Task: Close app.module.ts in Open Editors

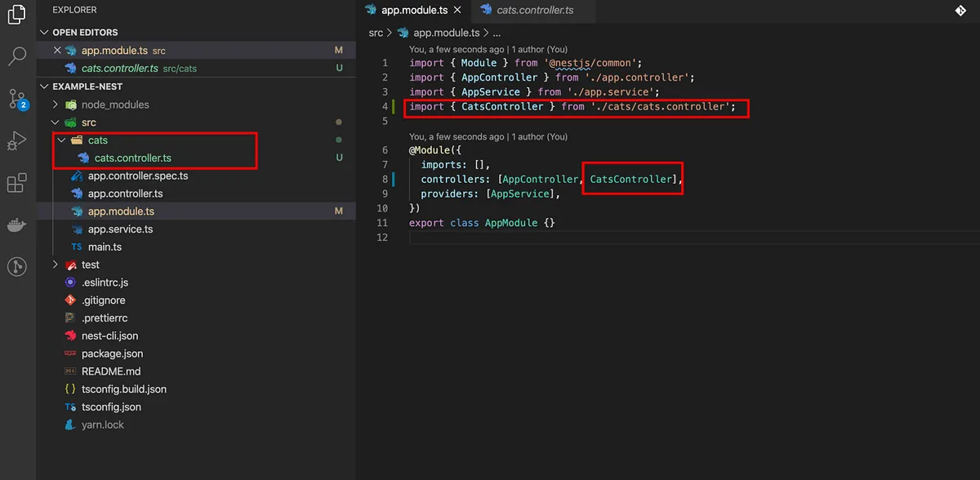Action: [x=57, y=51]
